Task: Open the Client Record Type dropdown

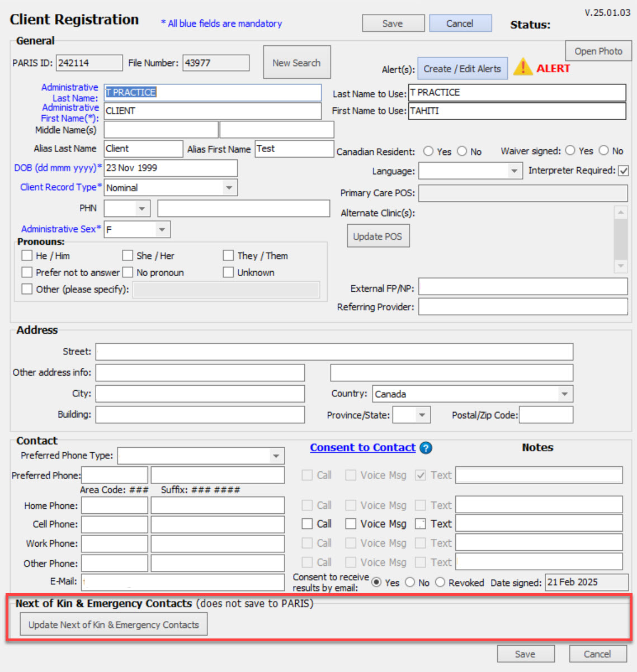Action: pos(229,187)
